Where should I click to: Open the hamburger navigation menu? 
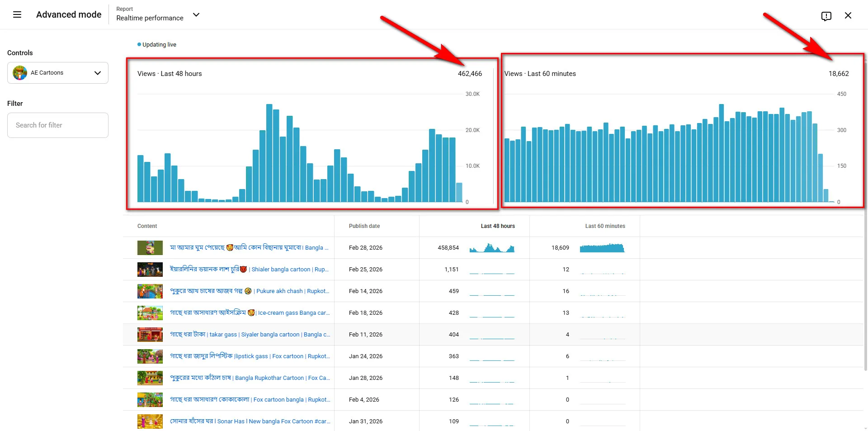click(x=17, y=14)
